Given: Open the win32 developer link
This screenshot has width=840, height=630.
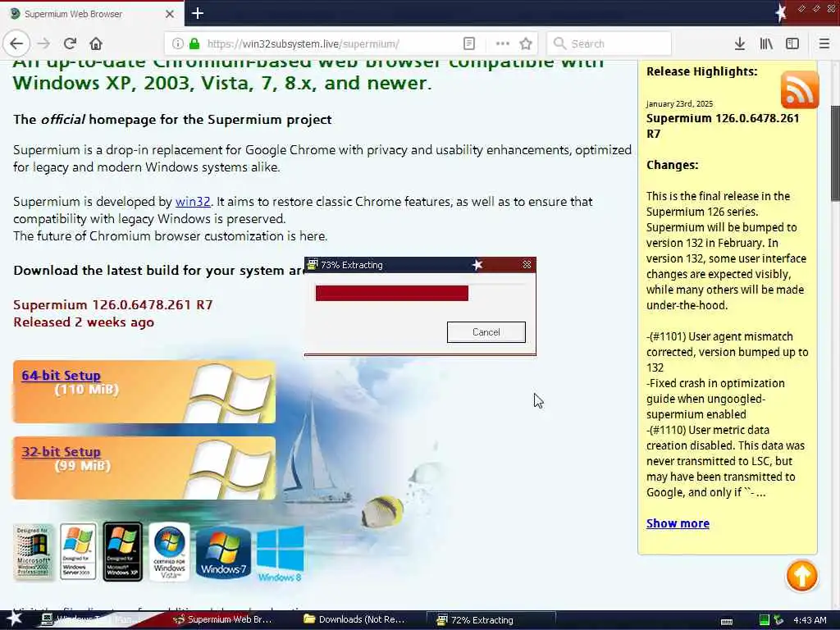Looking at the screenshot, I should [193, 202].
